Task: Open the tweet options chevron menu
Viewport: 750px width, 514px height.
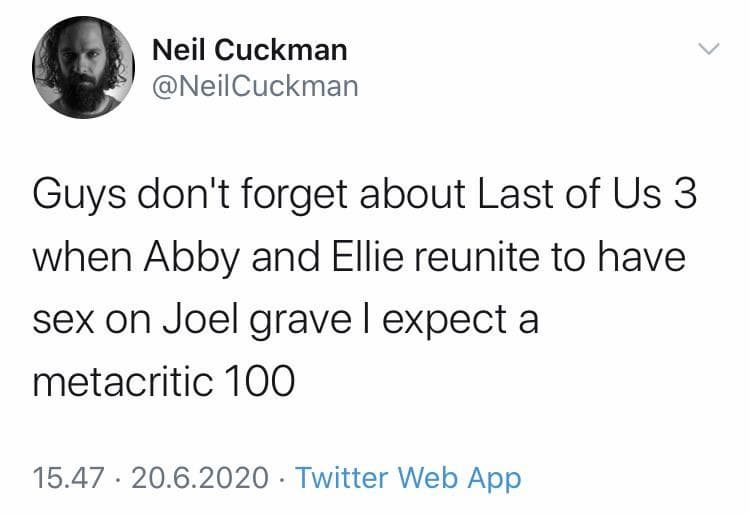Action: pos(707,48)
